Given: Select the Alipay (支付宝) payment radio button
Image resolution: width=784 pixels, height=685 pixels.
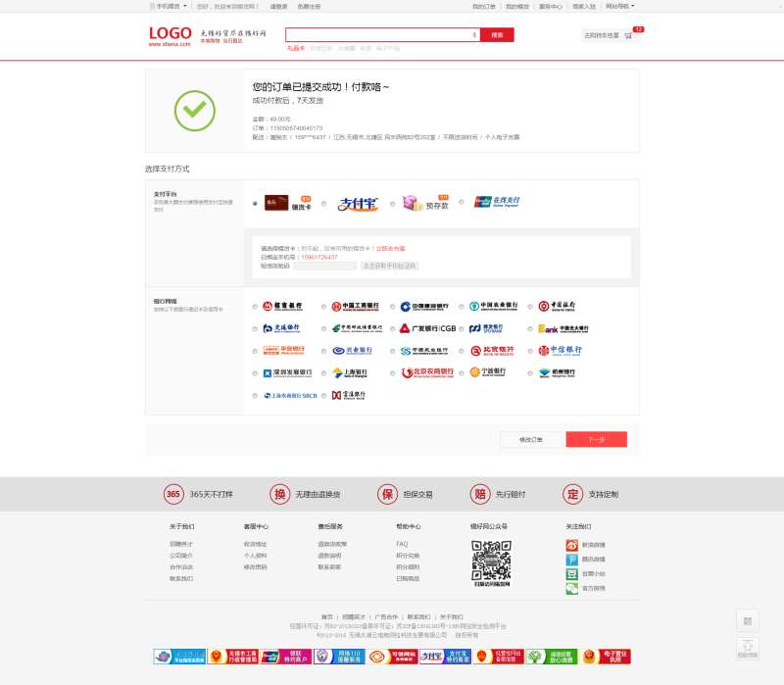Looking at the screenshot, I should (324, 204).
